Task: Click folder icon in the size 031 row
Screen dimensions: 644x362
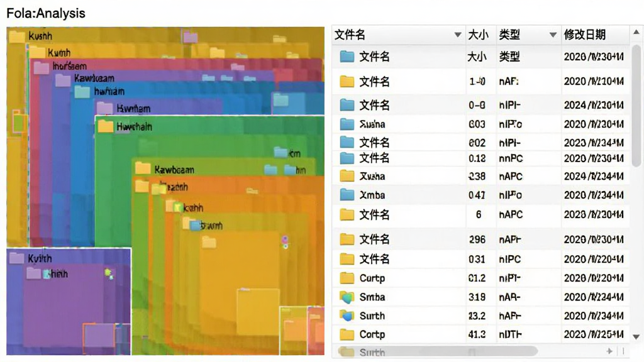Action: (347, 259)
